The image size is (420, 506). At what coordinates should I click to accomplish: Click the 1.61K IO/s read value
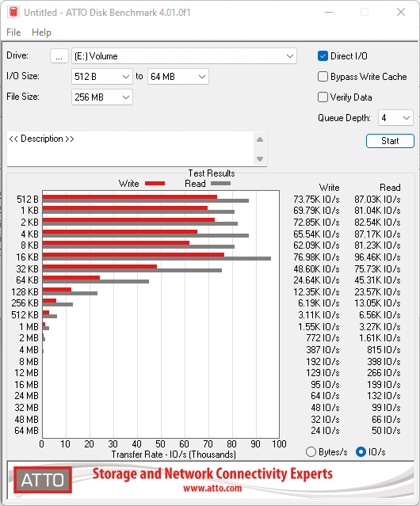[x=380, y=338]
